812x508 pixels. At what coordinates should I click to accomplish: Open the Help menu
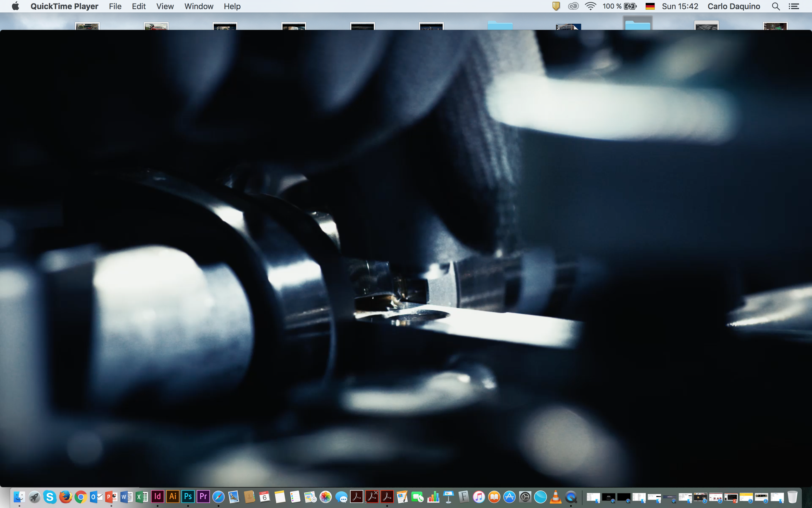pos(232,7)
